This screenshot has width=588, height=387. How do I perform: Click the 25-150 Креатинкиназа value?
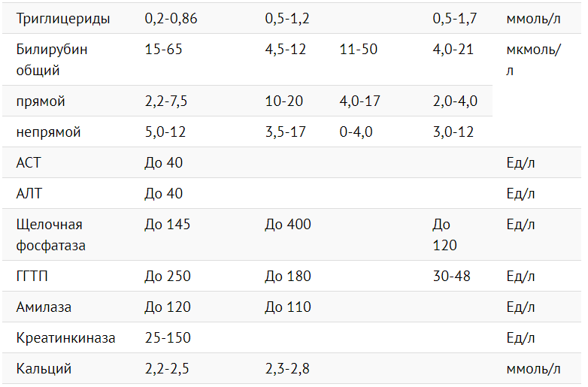pyautogui.click(x=167, y=338)
